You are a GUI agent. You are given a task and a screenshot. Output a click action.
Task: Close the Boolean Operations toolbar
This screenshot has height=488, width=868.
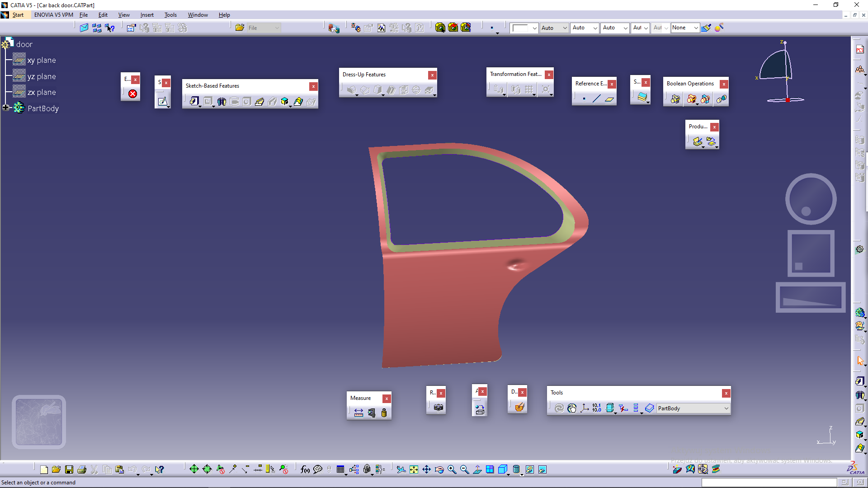click(x=724, y=84)
